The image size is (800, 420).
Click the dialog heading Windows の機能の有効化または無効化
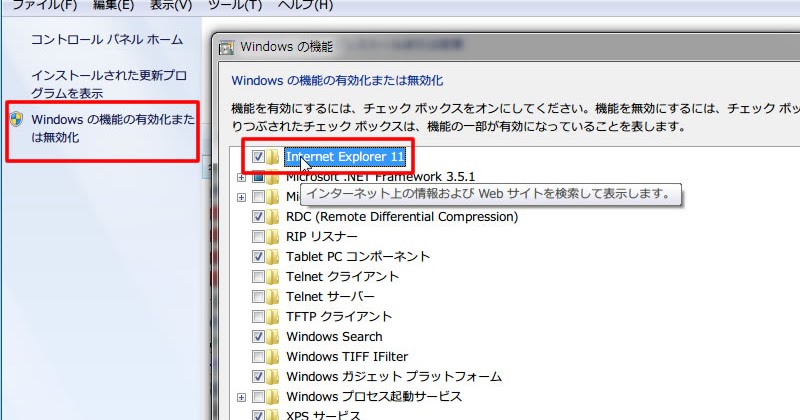pyautogui.click(x=337, y=81)
